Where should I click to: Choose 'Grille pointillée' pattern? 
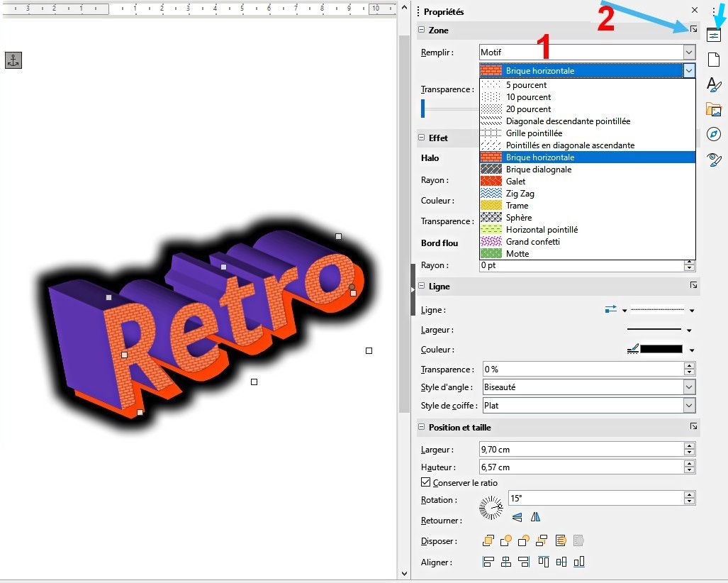(588, 133)
